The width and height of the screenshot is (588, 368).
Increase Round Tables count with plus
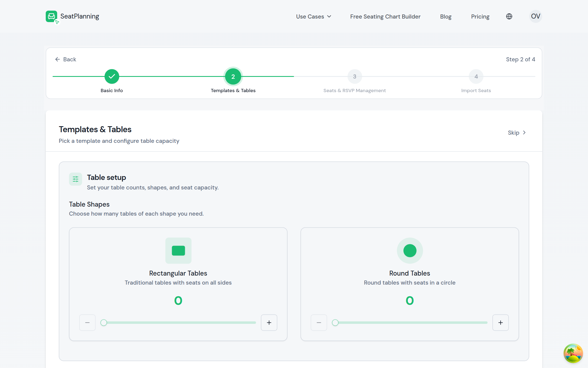tap(500, 322)
